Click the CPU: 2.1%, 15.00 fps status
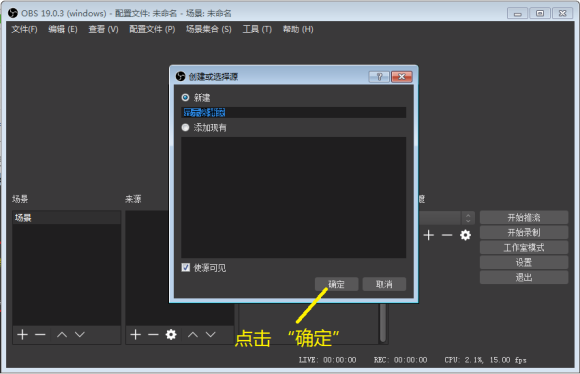 [x=485, y=360]
